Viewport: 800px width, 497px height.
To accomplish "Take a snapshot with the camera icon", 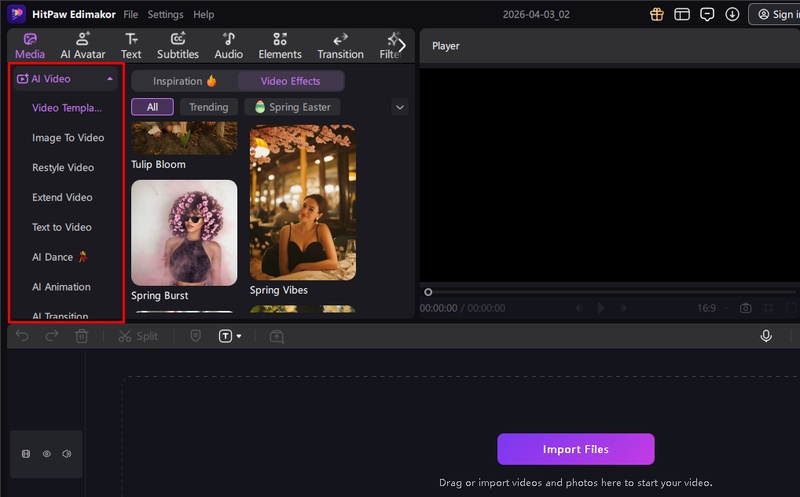I will (745, 308).
